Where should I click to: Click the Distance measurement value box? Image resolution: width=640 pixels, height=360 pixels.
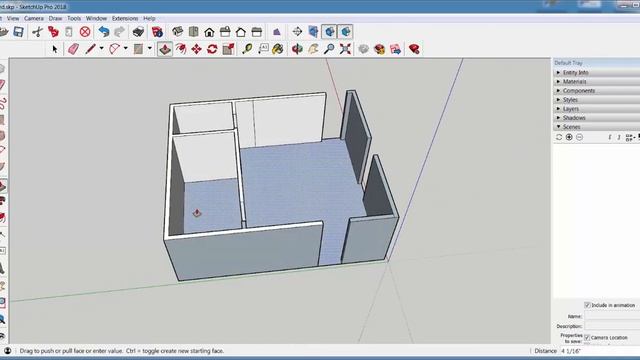(599, 351)
